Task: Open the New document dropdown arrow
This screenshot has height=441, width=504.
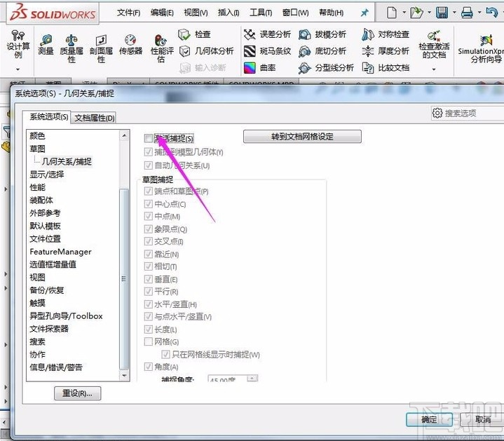Action: pyautogui.click(x=404, y=13)
